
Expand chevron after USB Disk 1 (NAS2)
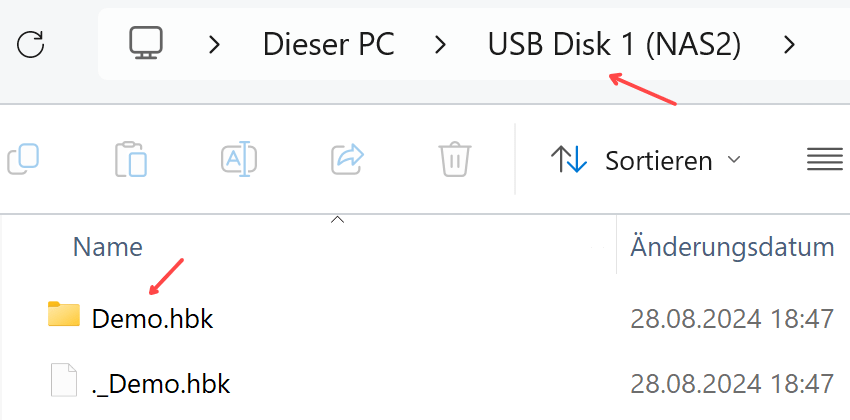click(790, 44)
